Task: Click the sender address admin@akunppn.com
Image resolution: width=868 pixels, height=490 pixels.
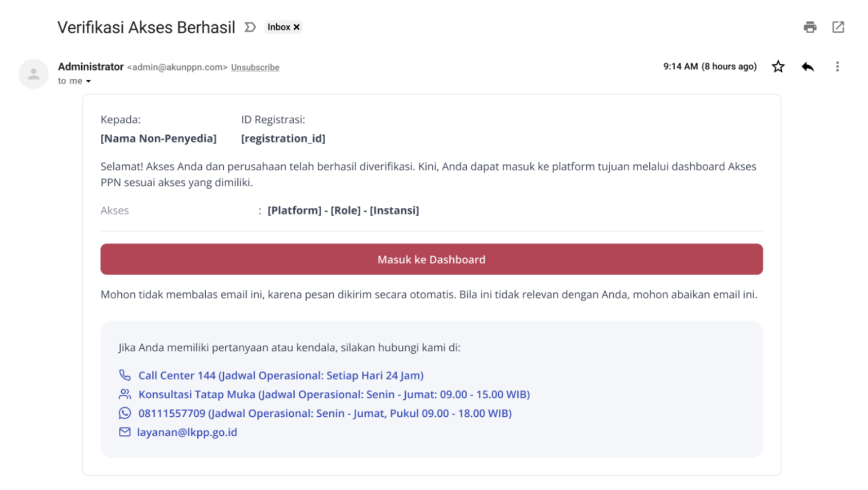Action: [177, 67]
